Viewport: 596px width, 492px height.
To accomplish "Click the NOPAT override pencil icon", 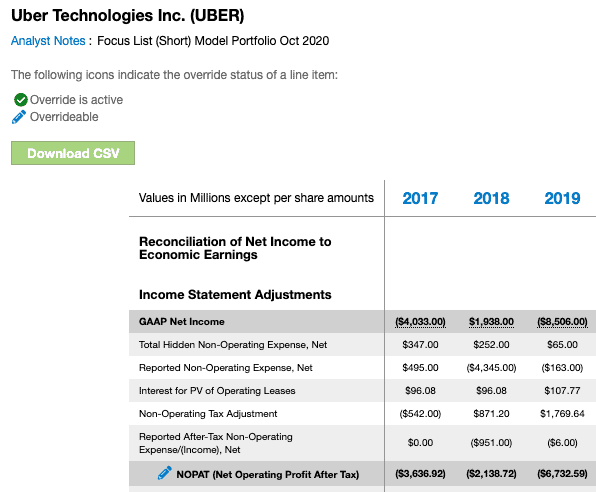I will (165, 473).
